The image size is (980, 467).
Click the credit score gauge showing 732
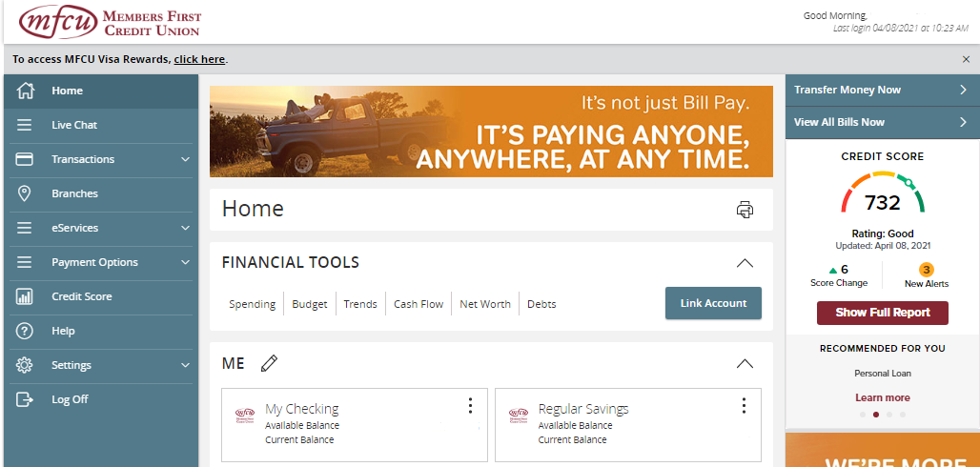coord(883,193)
